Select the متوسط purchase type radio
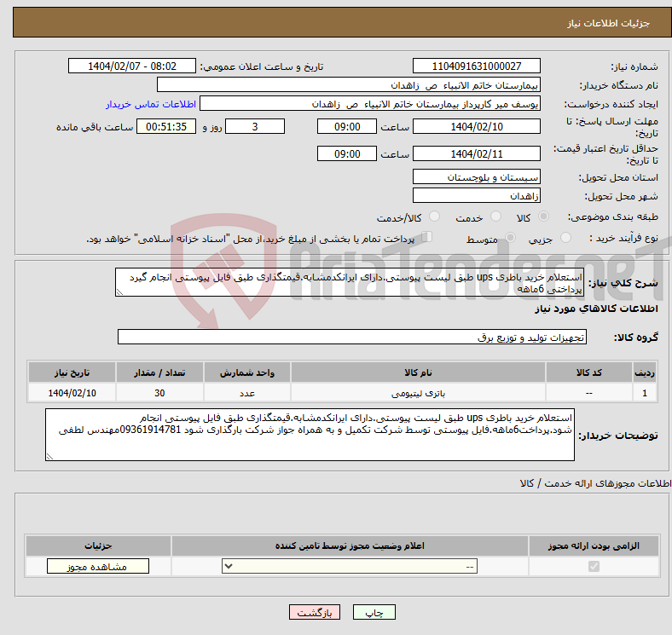The image size is (672, 635). point(511,237)
